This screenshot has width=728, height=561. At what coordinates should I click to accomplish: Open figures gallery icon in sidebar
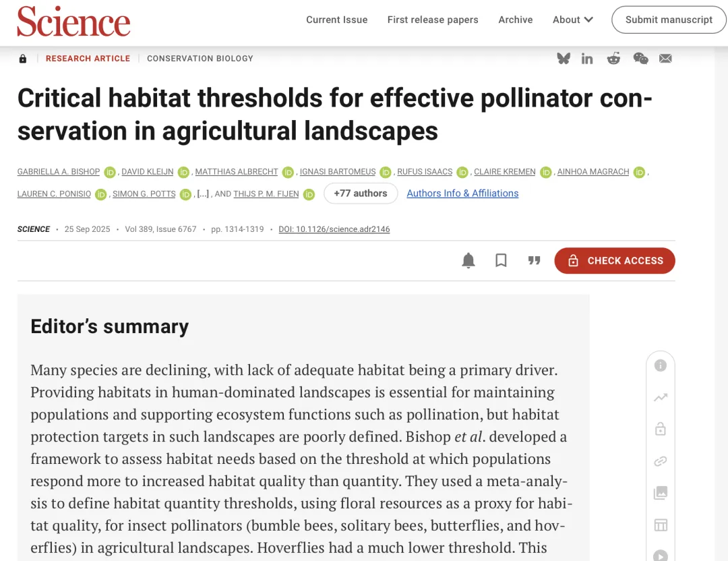[661, 493]
